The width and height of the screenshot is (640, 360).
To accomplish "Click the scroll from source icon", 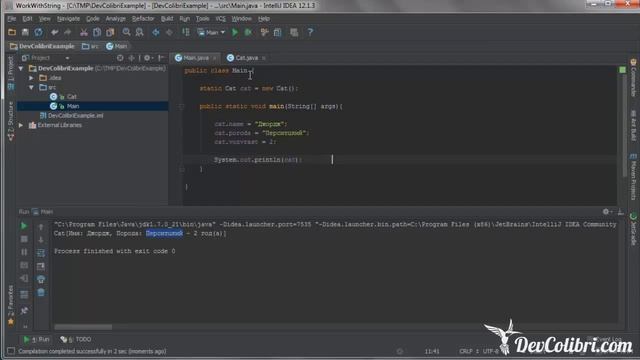I will click(x=120, y=58).
